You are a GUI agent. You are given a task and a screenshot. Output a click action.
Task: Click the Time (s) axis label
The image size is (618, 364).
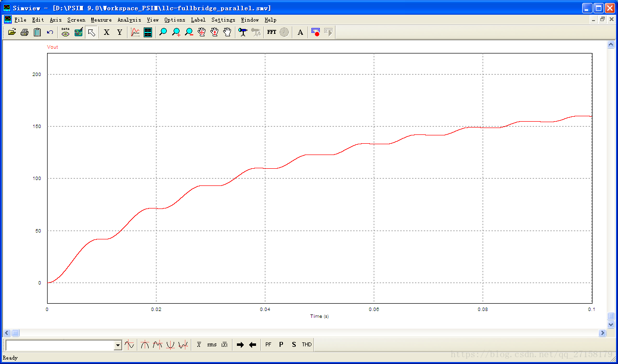tap(319, 316)
